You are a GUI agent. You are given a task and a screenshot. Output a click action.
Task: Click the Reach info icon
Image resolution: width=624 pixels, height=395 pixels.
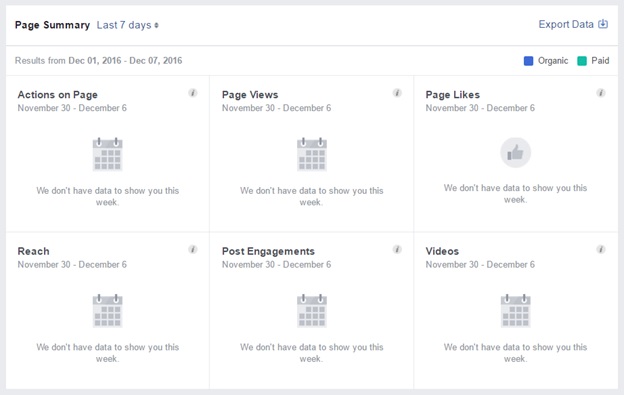(193, 249)
